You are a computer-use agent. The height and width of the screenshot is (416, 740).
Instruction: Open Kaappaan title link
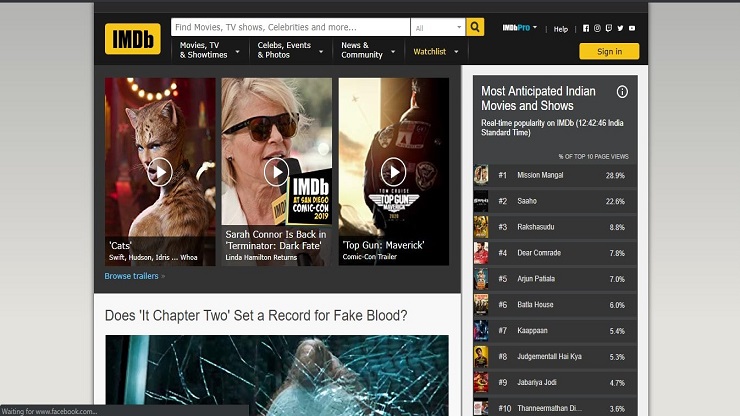pyautogui.click(x=532, y=331)
